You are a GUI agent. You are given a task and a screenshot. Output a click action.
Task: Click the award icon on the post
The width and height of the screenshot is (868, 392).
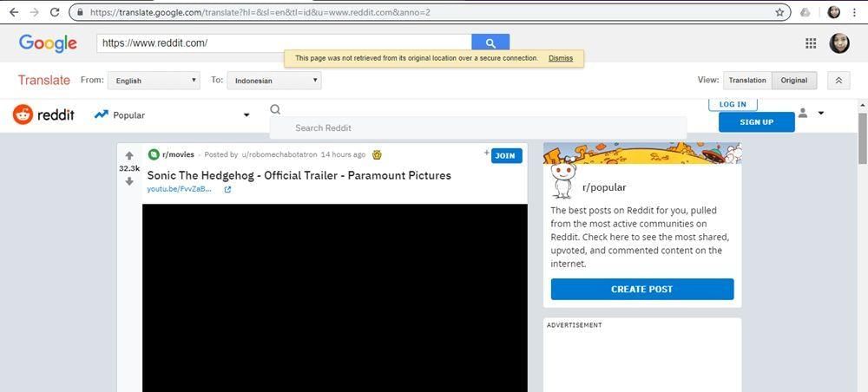tap(377, 154)
